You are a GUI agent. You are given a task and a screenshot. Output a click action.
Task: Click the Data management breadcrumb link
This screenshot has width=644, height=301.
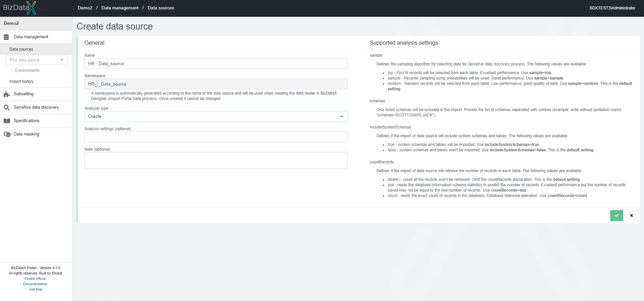[x=120, y=8]
